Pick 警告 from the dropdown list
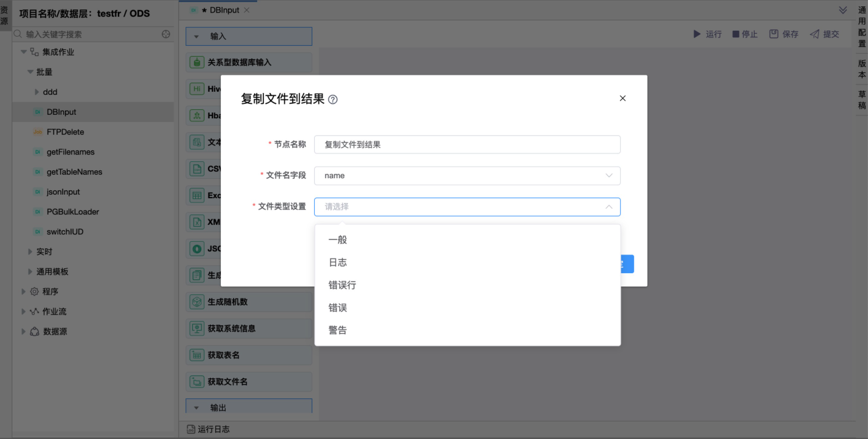This screenshot has width=868, height=439. 338,330
